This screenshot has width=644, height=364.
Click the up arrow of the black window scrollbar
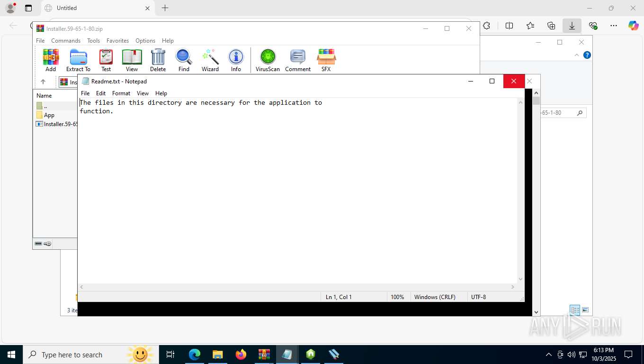pos(536,92)
